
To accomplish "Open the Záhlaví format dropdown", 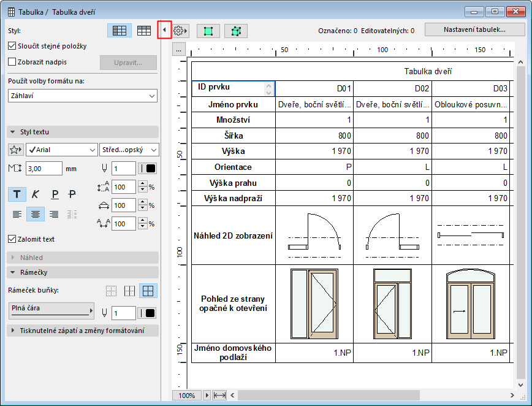I will coord(83,96).
